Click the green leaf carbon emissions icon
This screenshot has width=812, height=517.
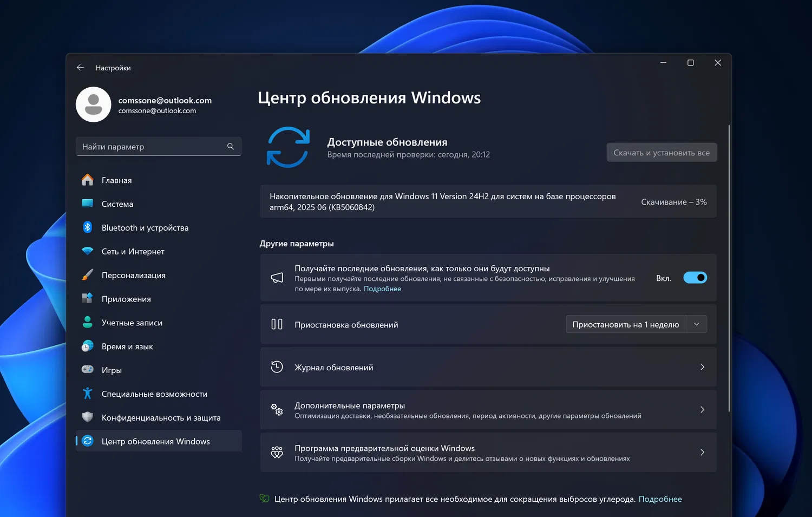265,499
